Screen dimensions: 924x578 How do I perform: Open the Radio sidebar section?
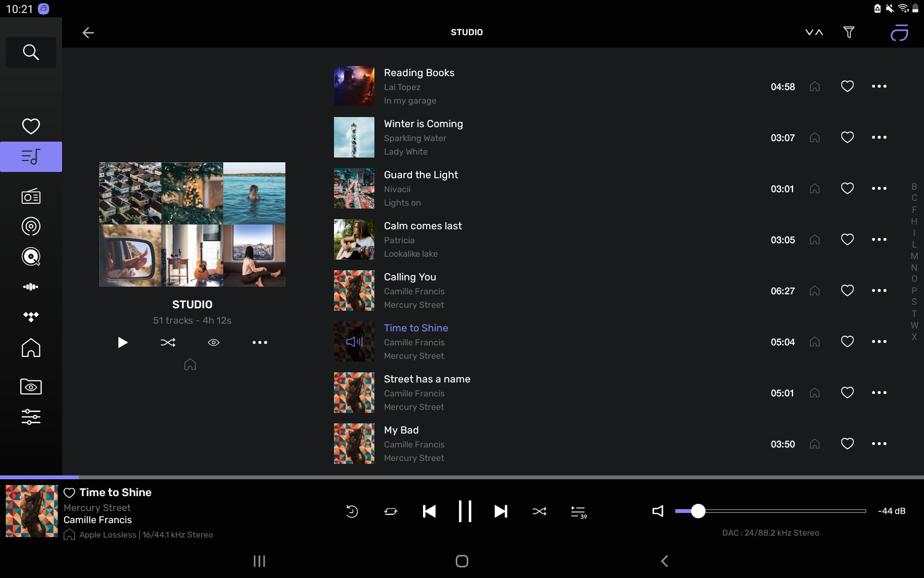31,196
